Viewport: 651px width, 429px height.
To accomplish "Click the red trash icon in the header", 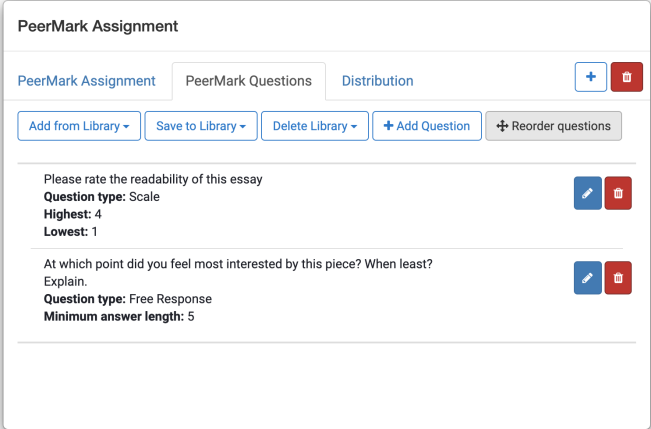I will coord(626,77).
